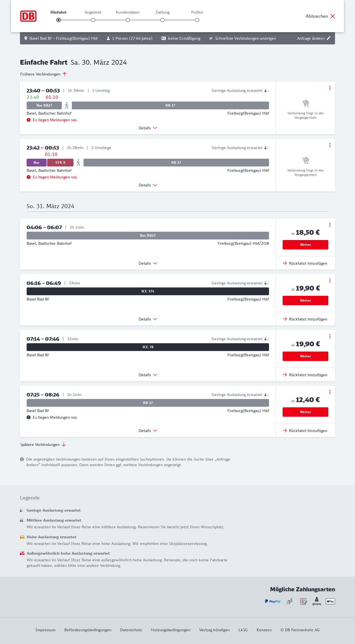Click pencil icon next to Anfrage ändern

coord(329,38)
